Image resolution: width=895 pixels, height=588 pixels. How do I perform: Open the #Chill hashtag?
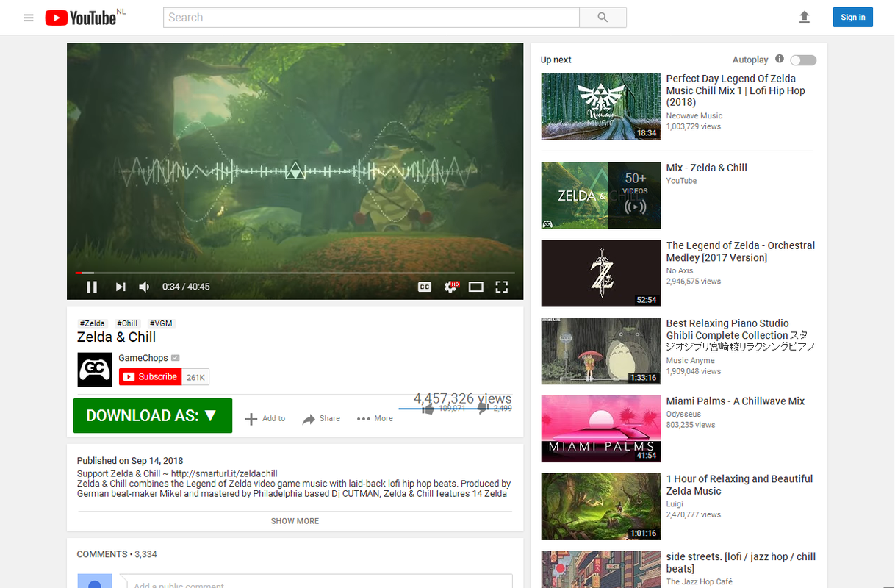click(x=127, y=323)
